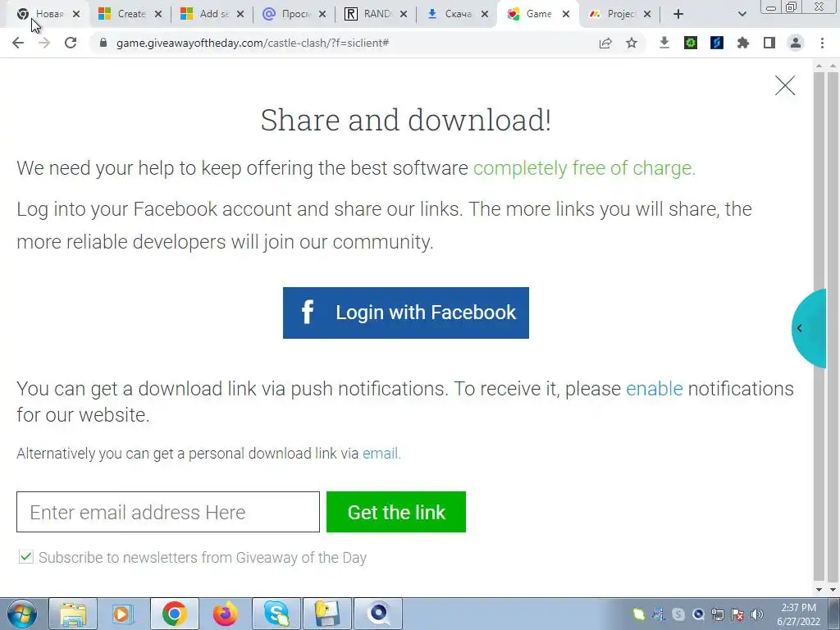
Task: Follow the 'email.' link
Action: point(381,453)
